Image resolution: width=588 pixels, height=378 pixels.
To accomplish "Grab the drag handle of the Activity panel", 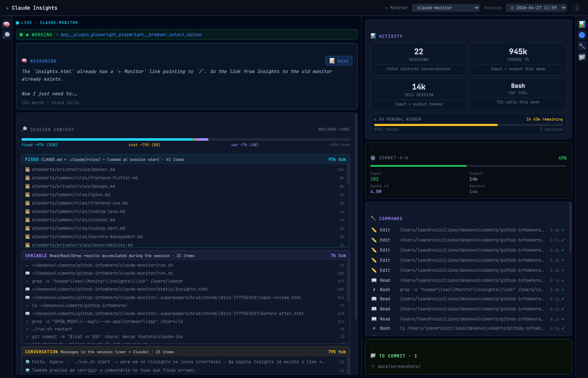I will click(x=372, y=26).
